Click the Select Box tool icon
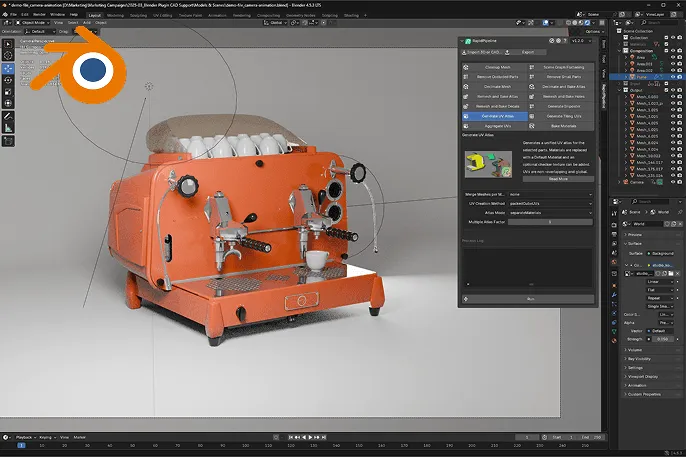The height and width of the screenshot is (457, 686). (8, 44)
